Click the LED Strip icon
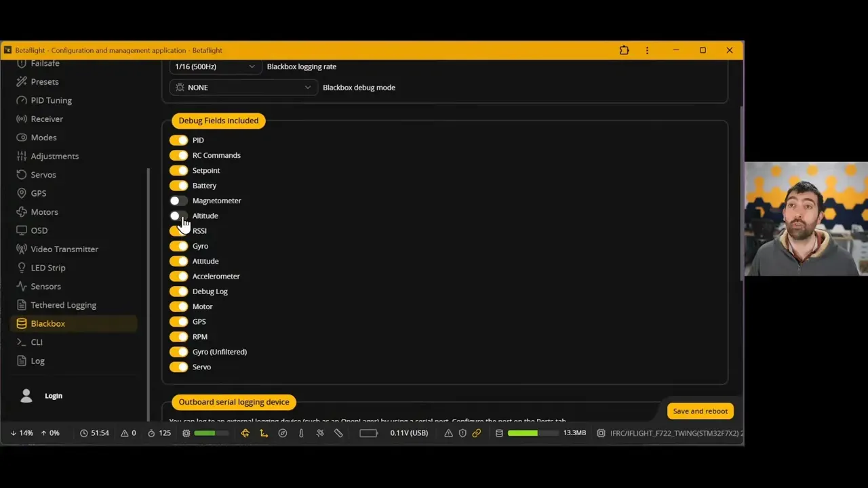 coord(22,268)
